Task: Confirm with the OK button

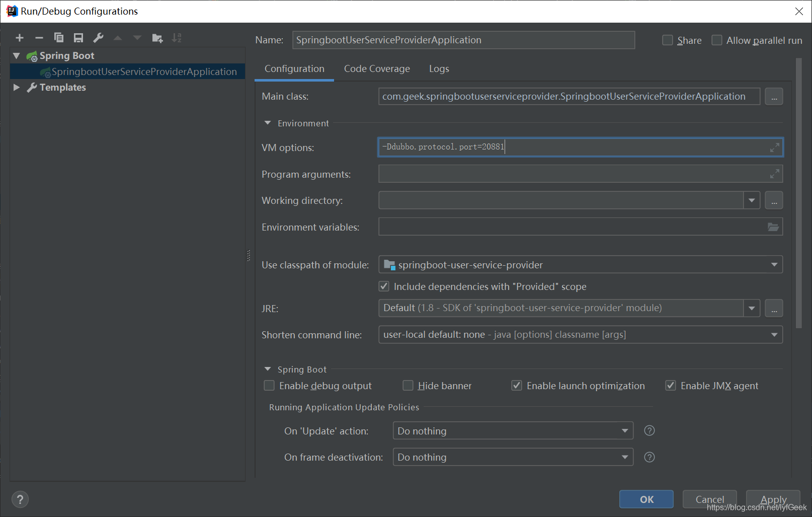Action: click(646, 499)
